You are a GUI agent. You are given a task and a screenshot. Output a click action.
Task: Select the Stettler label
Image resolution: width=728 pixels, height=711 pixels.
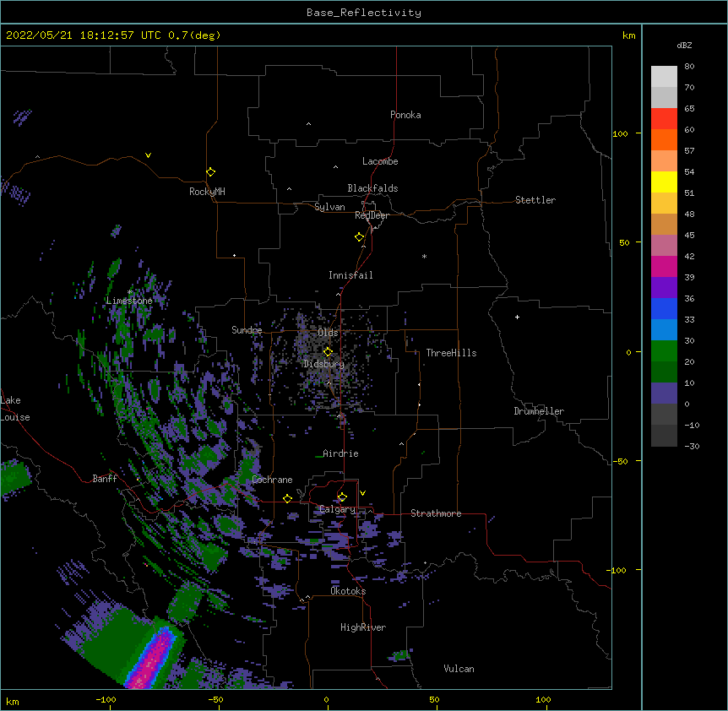535,200
